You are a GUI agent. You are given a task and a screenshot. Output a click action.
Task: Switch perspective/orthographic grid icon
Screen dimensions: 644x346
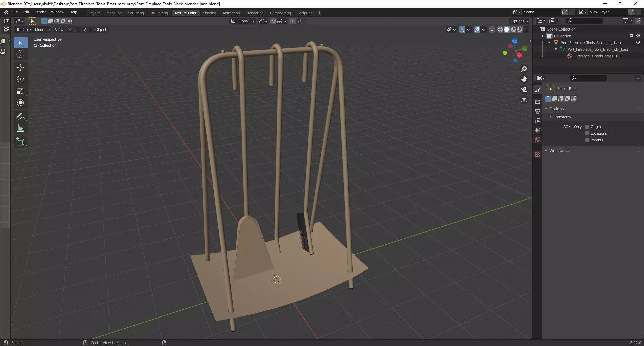pyautogui.click(x=524, y=100)
